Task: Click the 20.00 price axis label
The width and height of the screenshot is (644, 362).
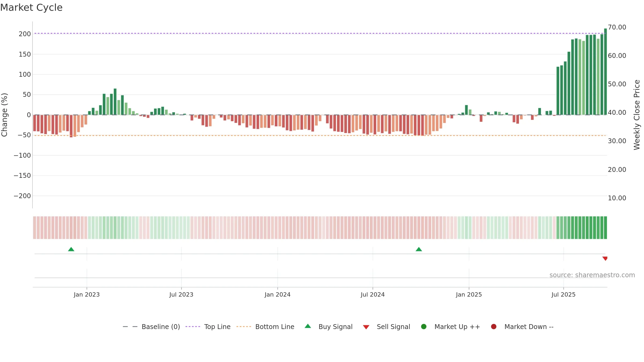Action: (617, 170)
